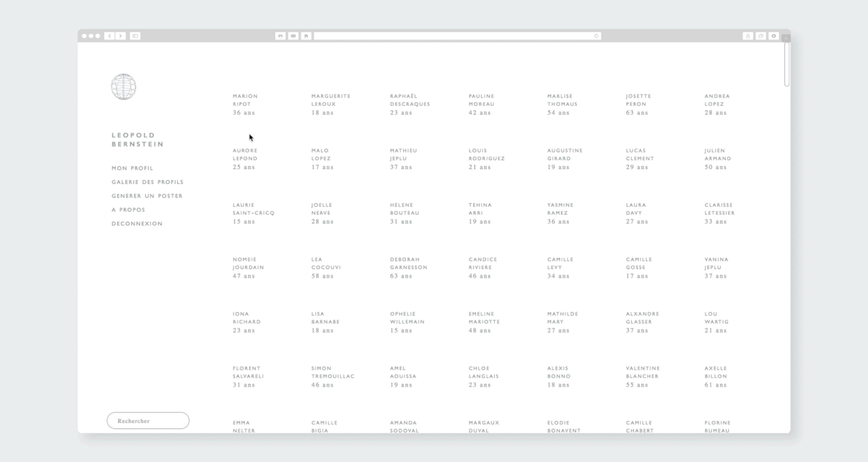Click the browser address bar
Viewport: 868px width, 462px height.
[x=456, y=36]
